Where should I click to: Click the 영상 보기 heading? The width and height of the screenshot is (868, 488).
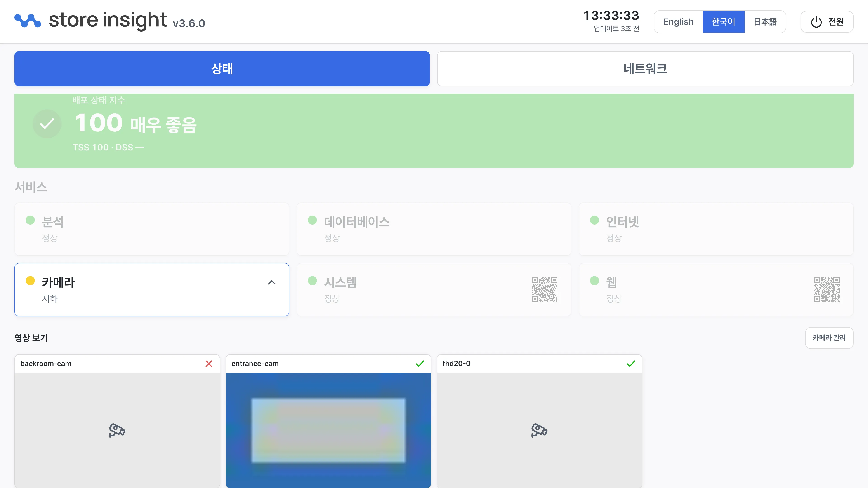tap(31, 338)
